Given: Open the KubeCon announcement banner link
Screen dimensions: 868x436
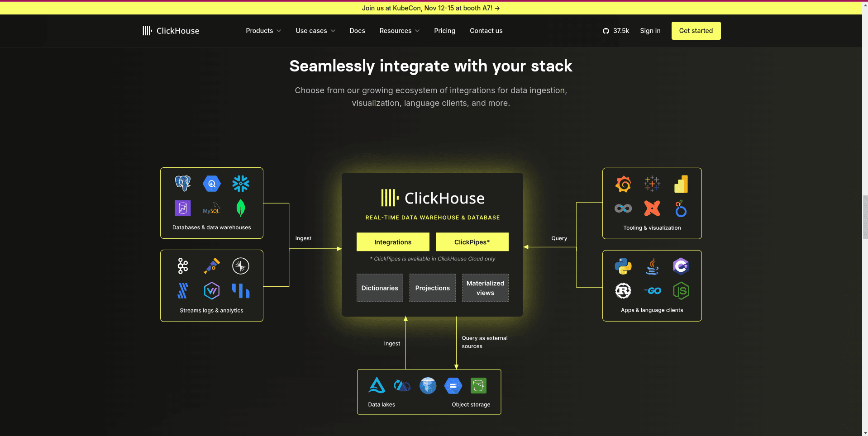Looking at the screenshot, I should point(430,8).
